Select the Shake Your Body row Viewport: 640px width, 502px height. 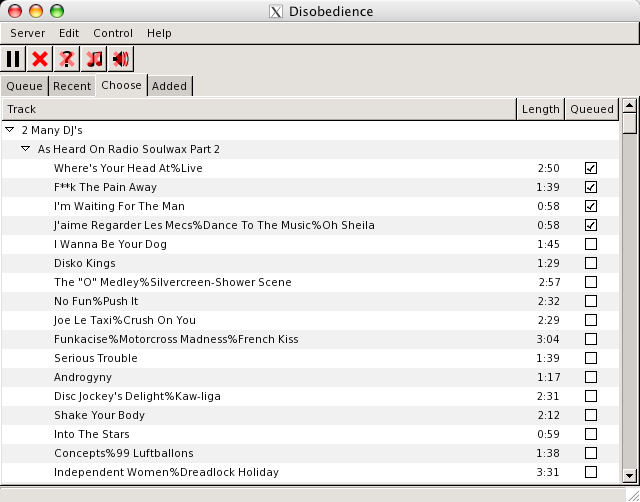310,415
